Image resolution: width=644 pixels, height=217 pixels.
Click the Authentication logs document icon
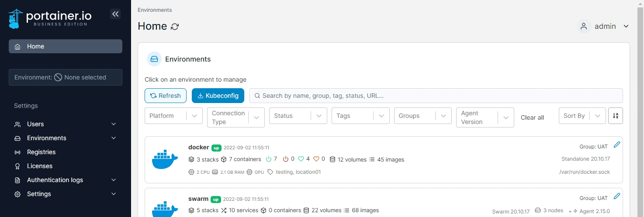[x=17, y=180]
